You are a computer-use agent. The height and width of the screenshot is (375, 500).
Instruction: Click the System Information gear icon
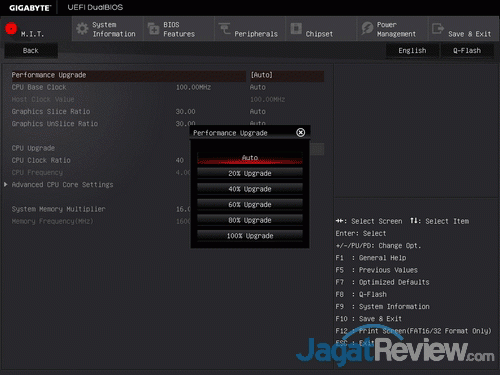point(82,29)
